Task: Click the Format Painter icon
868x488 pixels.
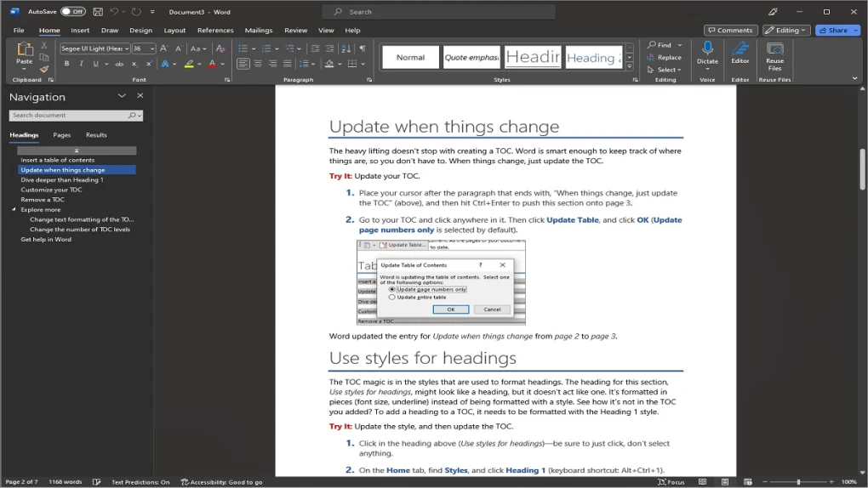Action: [43, 69]
